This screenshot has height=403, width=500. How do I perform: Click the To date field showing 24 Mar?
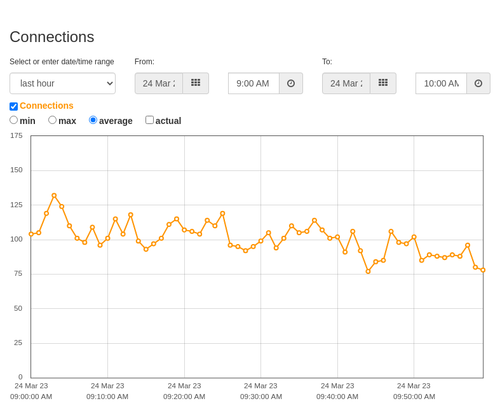(346, 83)
